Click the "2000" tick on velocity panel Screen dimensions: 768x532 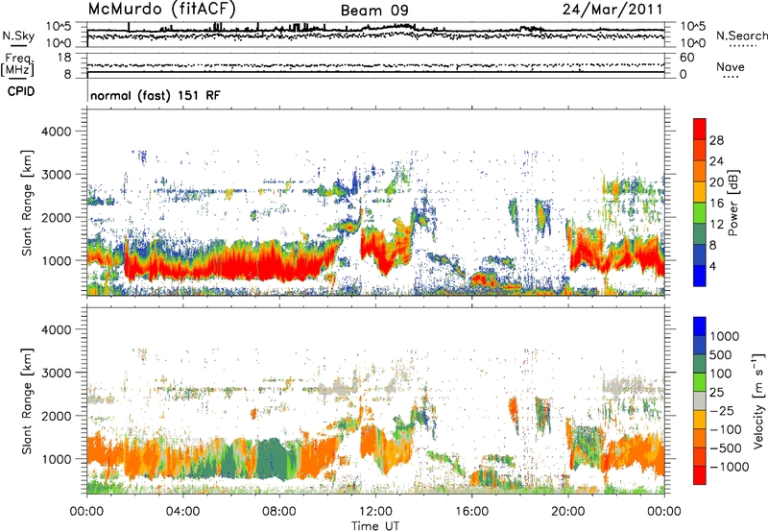[x=57, y=416]
